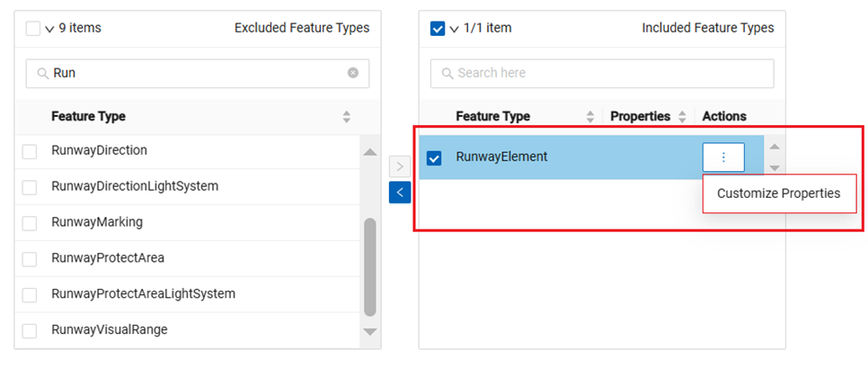Focus the excluded search field containing Run
This screenshot has height=368, width=868.
pyautogui.click(x=198, y=73)
